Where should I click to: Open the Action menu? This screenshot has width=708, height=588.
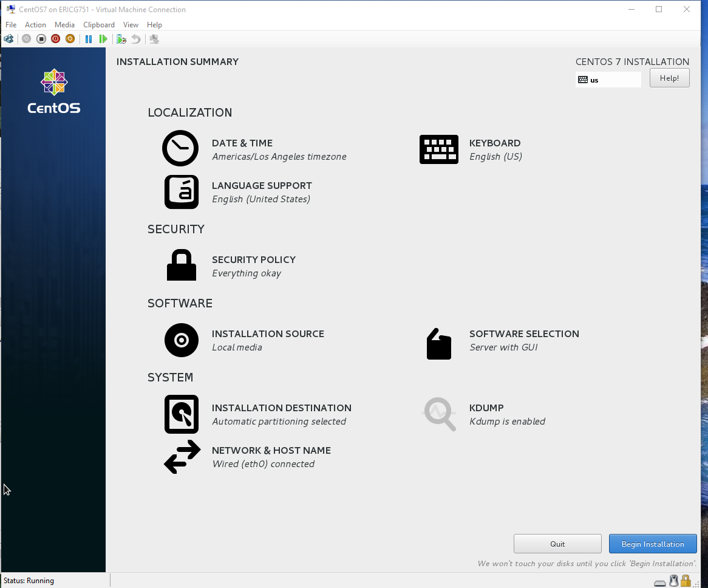click(35, 25)
